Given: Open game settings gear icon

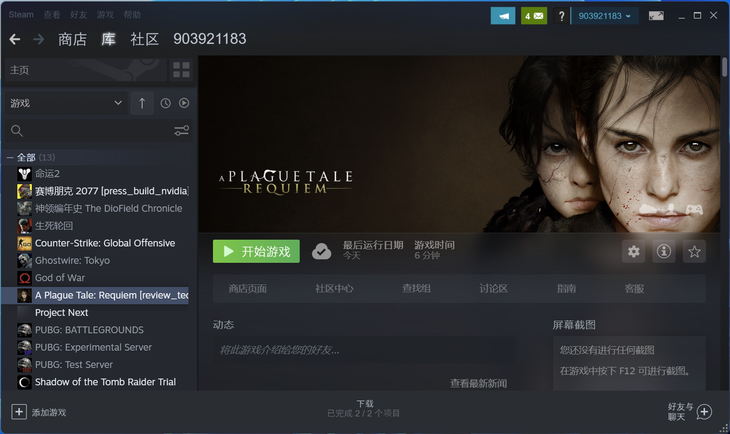Looking at the screenshot, I should click(634, 251).
